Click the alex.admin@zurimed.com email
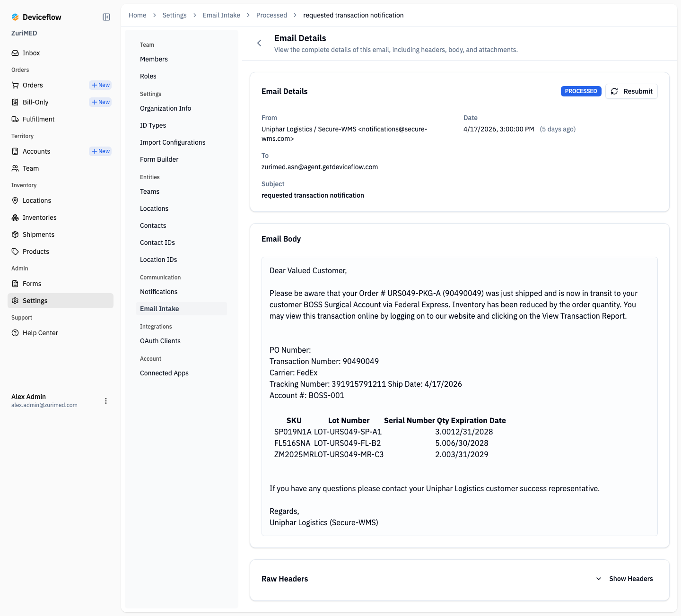 pos(44,405)
